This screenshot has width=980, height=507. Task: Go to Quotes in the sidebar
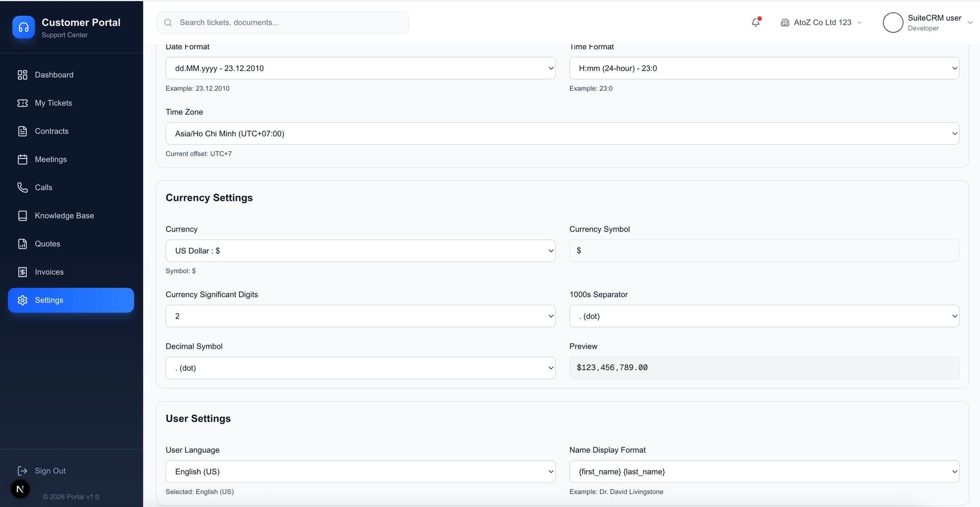(47, 244)
